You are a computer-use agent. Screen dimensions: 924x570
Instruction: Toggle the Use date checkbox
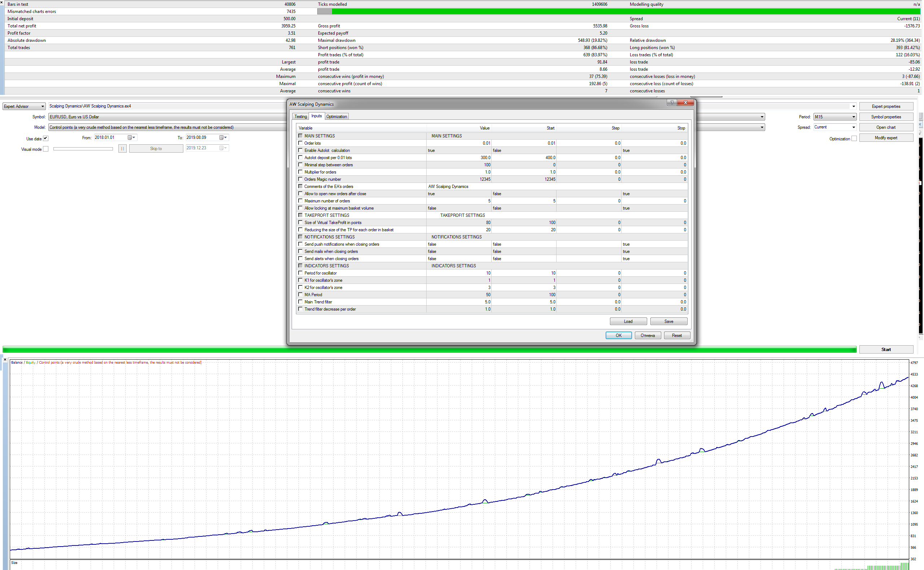[45, 139]
